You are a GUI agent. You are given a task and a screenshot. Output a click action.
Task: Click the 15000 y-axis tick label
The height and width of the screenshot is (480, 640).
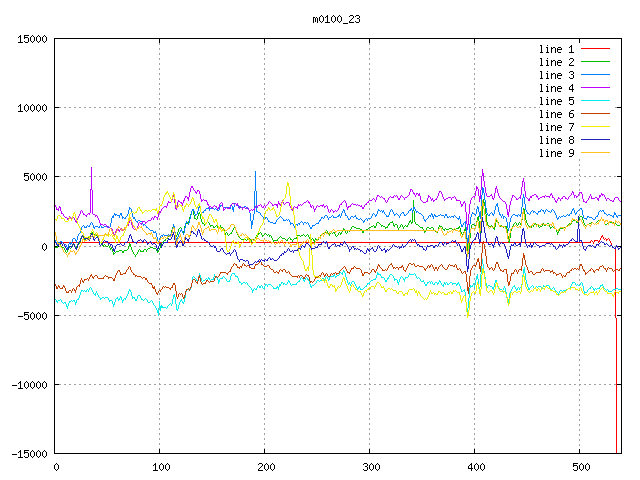(x=32, y=39)
